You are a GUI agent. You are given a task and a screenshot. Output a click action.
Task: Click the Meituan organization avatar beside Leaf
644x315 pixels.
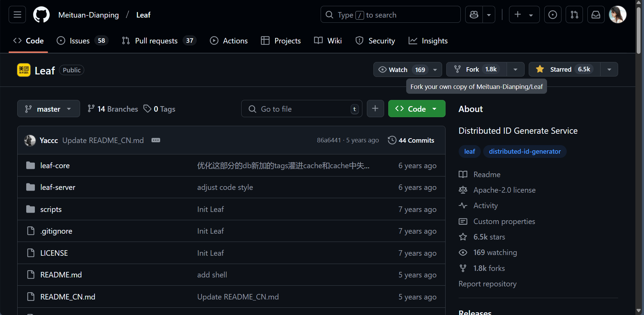(24, 70)
